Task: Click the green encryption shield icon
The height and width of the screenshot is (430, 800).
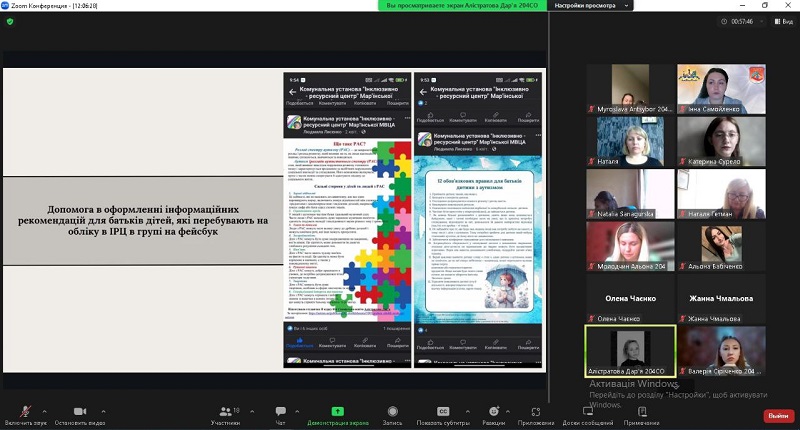Action: 10,21
